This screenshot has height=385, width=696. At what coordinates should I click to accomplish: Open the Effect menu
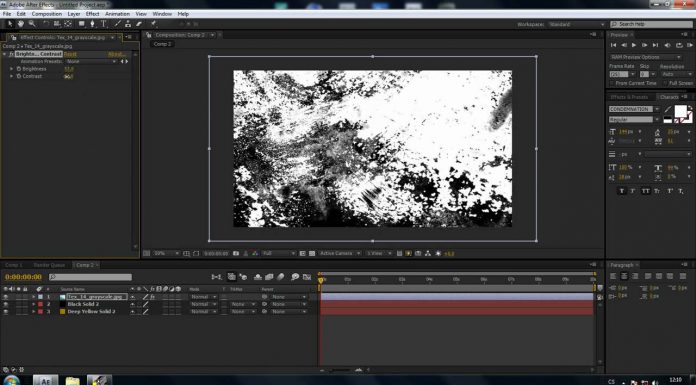coord(92,14)
